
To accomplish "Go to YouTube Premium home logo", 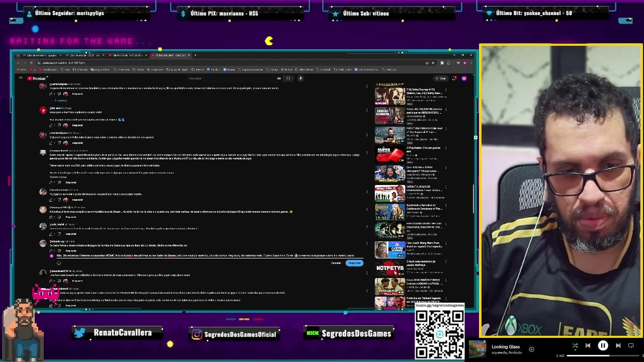I will [37, 78].
